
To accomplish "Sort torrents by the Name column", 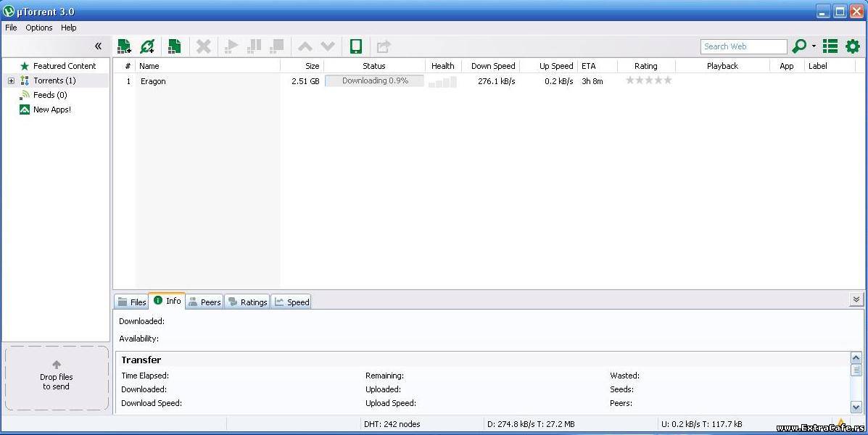I will click(x=207, y=66).
